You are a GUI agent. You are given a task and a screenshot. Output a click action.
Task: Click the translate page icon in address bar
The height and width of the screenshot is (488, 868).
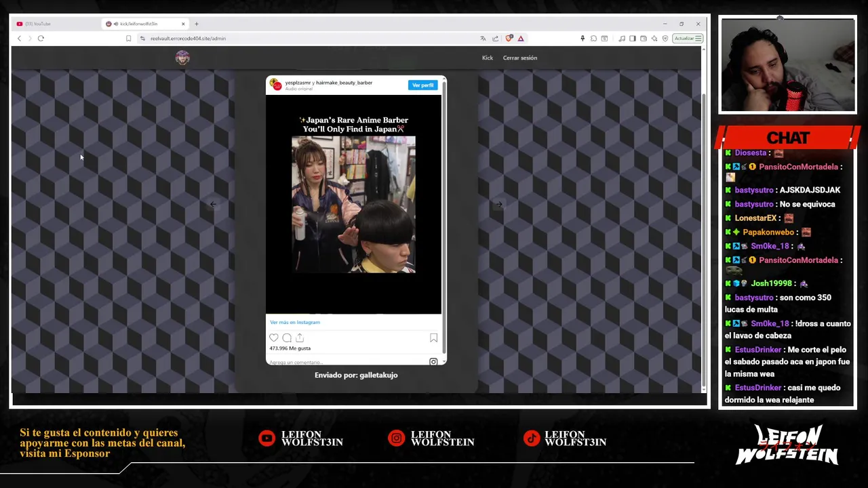483,39
